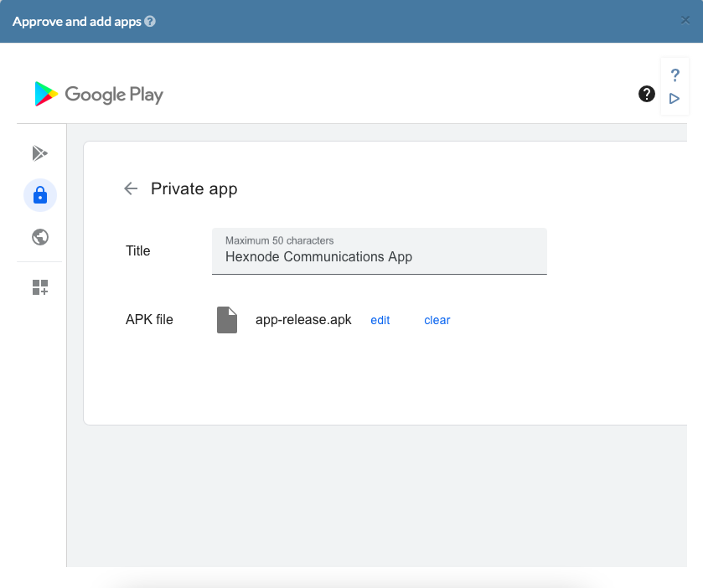Click the blue question mark help icon
Screen dimensions: 703x588
(x=675, y=75)
